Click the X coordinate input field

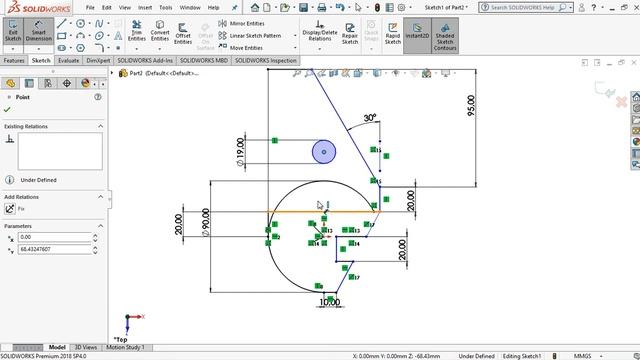(x=55, y=237)
